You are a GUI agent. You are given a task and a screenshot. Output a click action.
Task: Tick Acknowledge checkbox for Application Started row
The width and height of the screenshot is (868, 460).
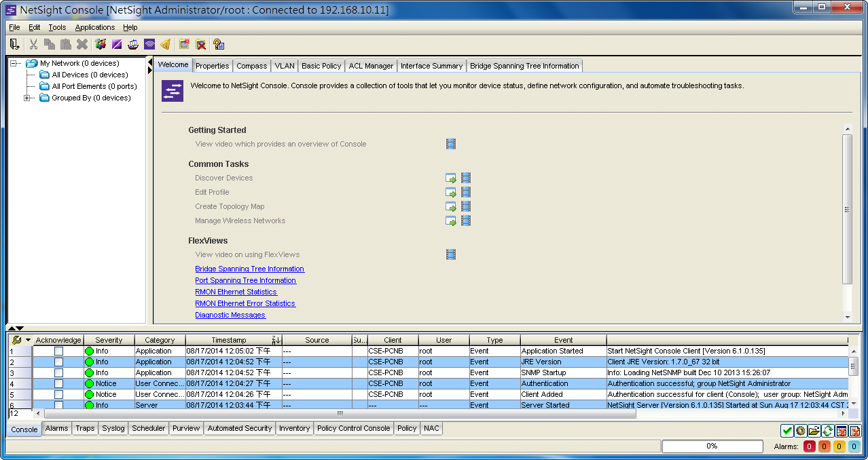58,351
